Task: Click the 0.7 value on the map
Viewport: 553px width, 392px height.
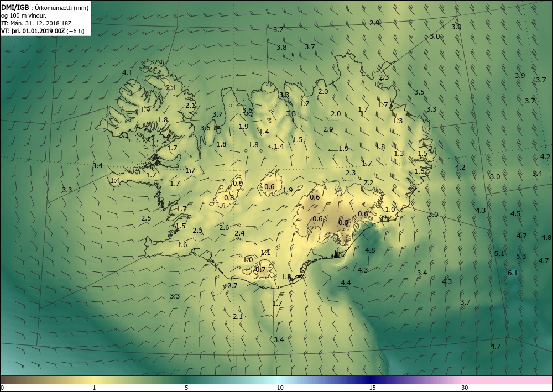Action: pyautogui.click(x=260, y=270)
